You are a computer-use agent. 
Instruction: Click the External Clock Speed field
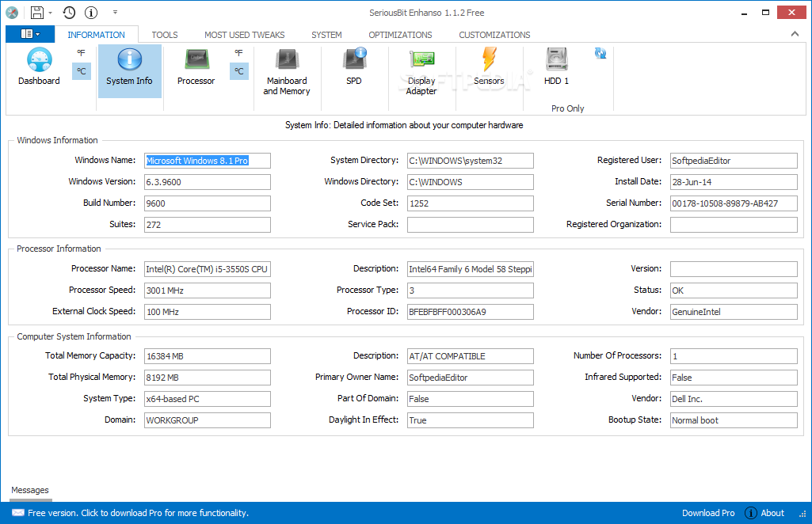pos(207,311)
